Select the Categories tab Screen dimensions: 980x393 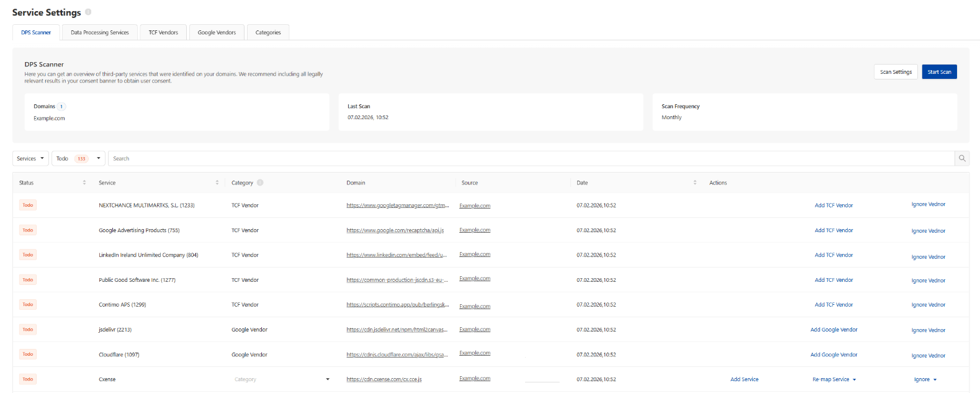268,32
